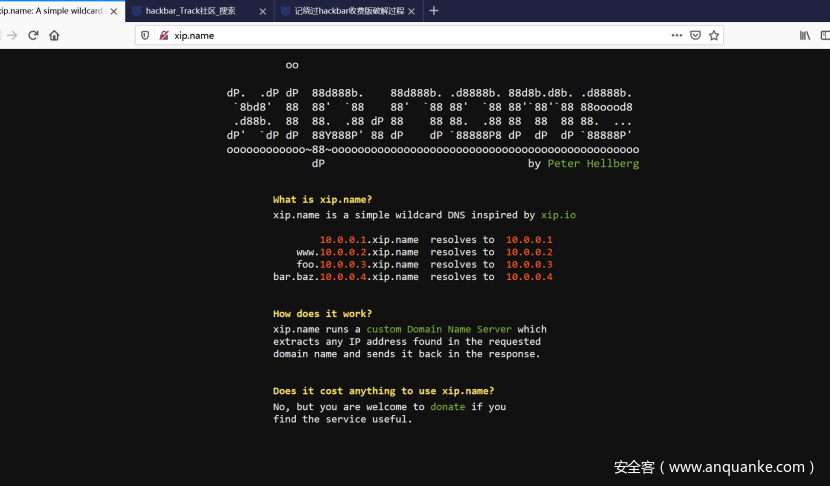
Task: Open a new tab
Action: (x=434, y=11)
